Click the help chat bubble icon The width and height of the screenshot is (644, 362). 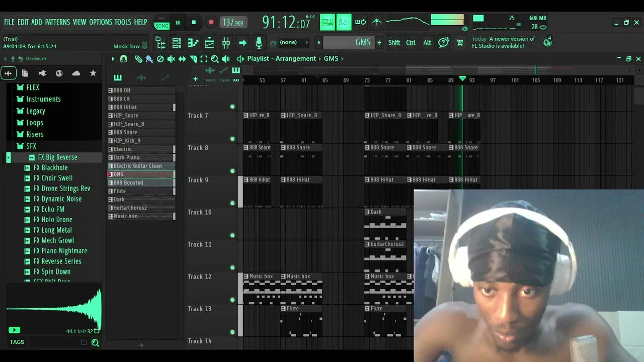coord(443,43)
